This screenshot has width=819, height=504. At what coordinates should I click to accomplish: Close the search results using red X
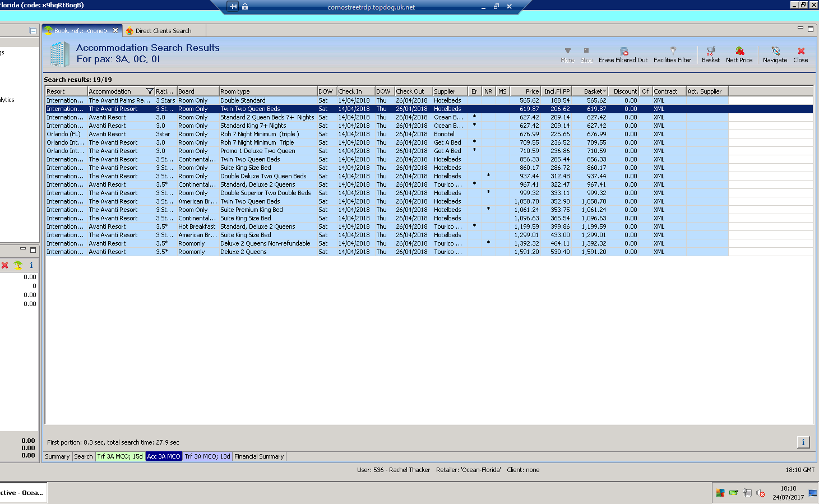coord(801,50)
